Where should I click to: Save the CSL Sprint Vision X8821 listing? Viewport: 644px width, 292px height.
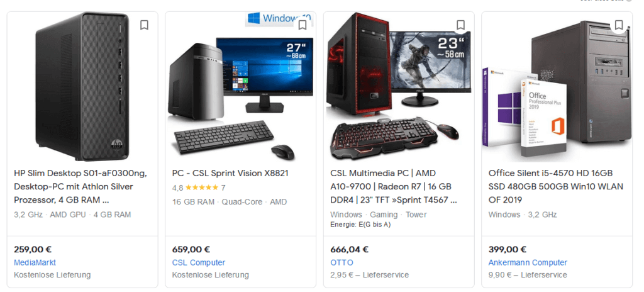(x=303, y=25)
